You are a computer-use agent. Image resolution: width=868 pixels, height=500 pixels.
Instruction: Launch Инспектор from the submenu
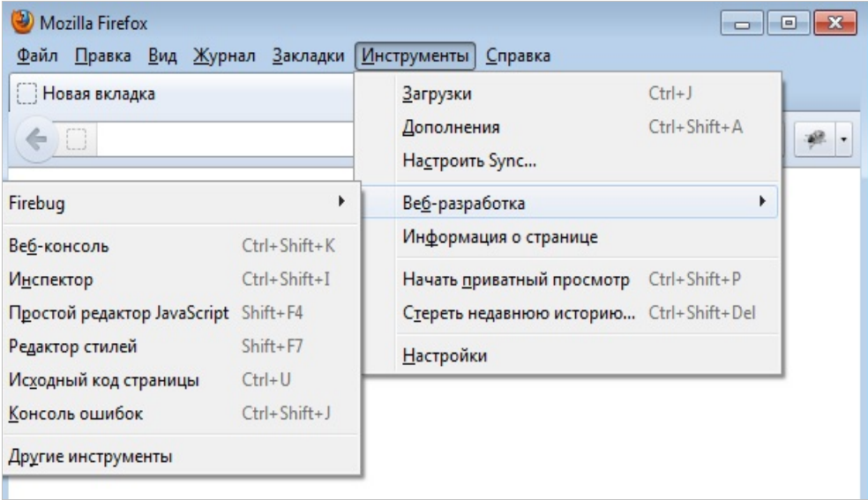click(x=50, y=280)
